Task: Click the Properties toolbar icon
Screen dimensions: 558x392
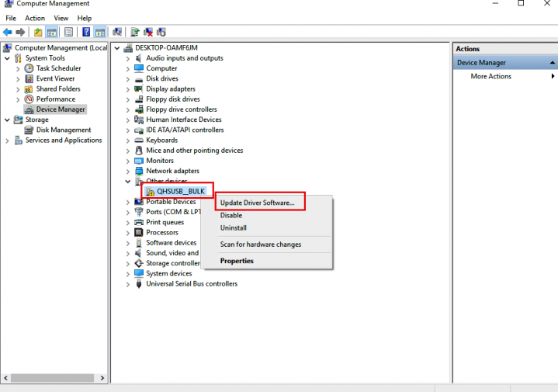Action: (68, 32)
